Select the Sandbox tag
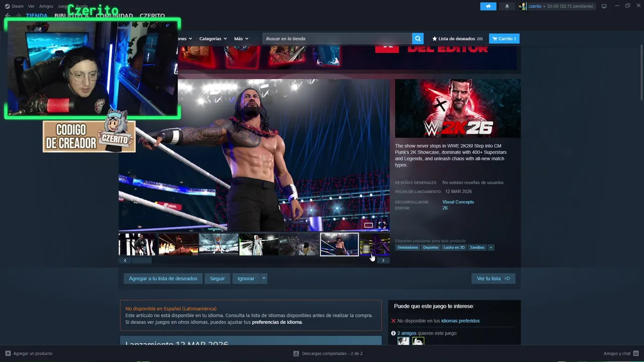This screenshot has height=362, width=644. 477,247
